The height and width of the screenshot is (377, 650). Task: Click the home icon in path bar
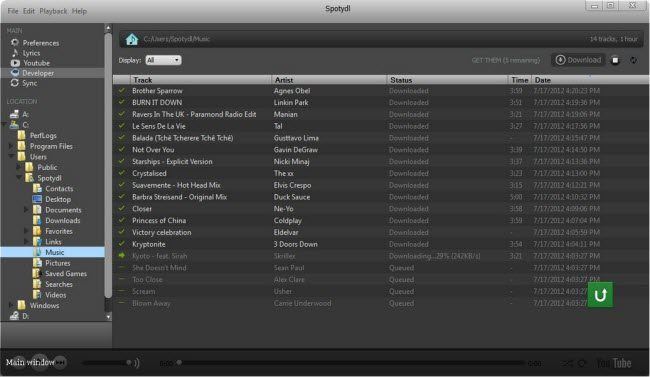[x=132, y=39]
